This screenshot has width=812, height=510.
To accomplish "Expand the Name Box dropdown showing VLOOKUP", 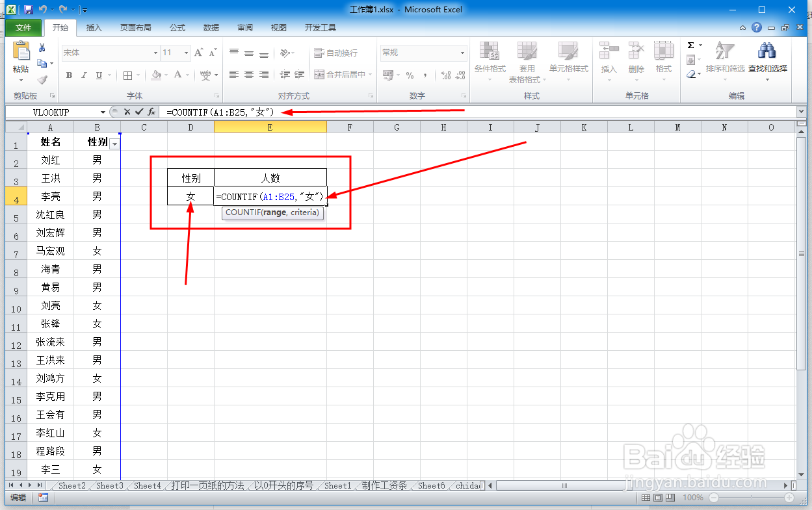I will coord(103,112).
